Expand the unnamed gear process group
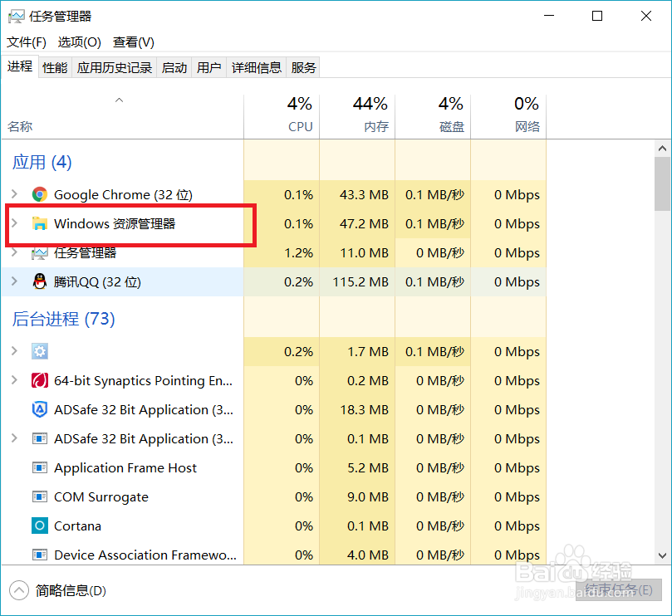This screenshot has height=616, width=672. (14, 351)
